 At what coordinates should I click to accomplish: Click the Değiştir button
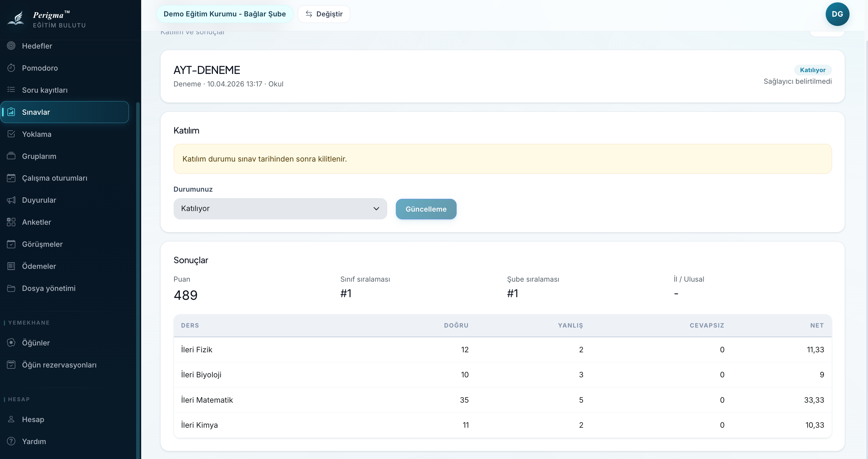pos(324,14)
